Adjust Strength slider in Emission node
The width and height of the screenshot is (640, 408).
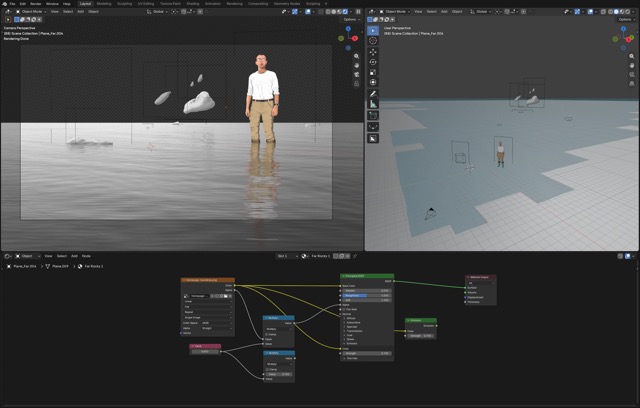click(421, 336)
